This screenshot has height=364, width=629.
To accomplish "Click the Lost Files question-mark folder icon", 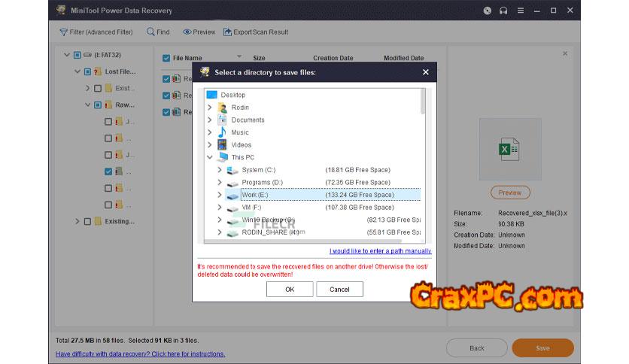I will (98, 71).
